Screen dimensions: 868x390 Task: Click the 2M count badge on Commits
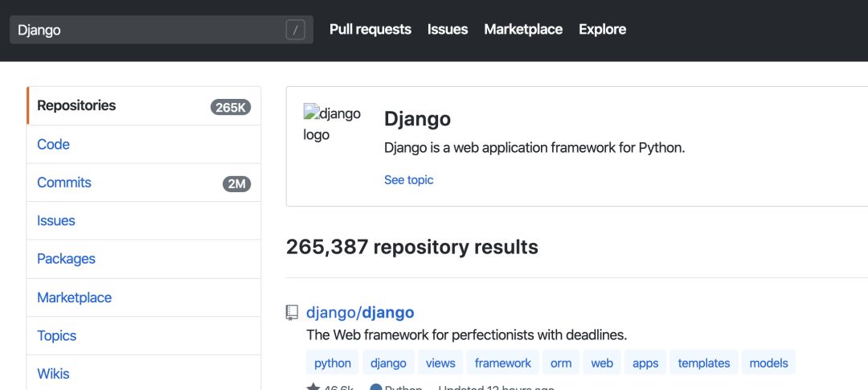pyautogui.click(x=237, y=184)
